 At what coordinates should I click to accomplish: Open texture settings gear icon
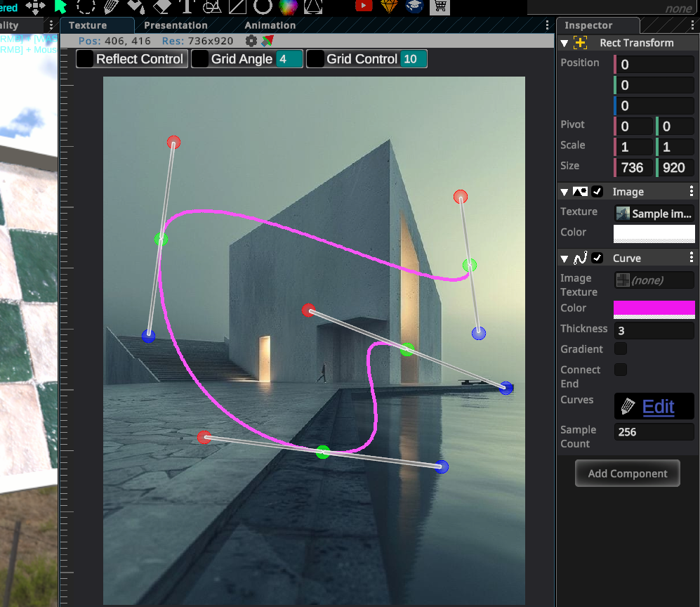[251, 41]
